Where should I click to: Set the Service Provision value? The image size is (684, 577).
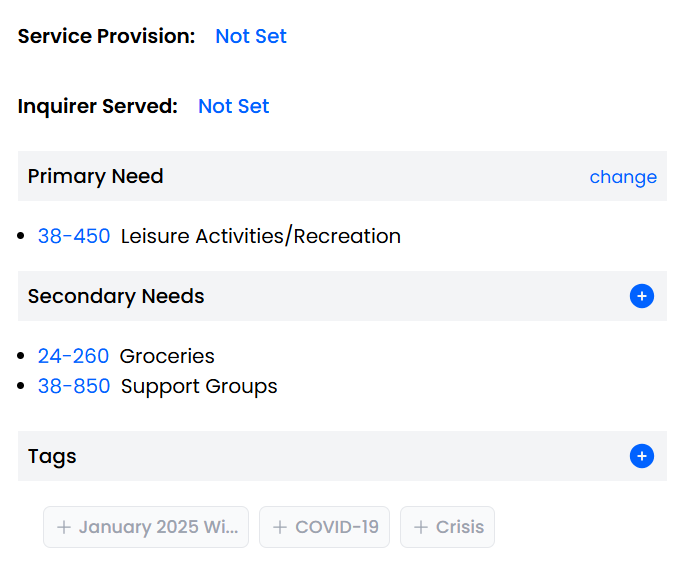(251, 36)
